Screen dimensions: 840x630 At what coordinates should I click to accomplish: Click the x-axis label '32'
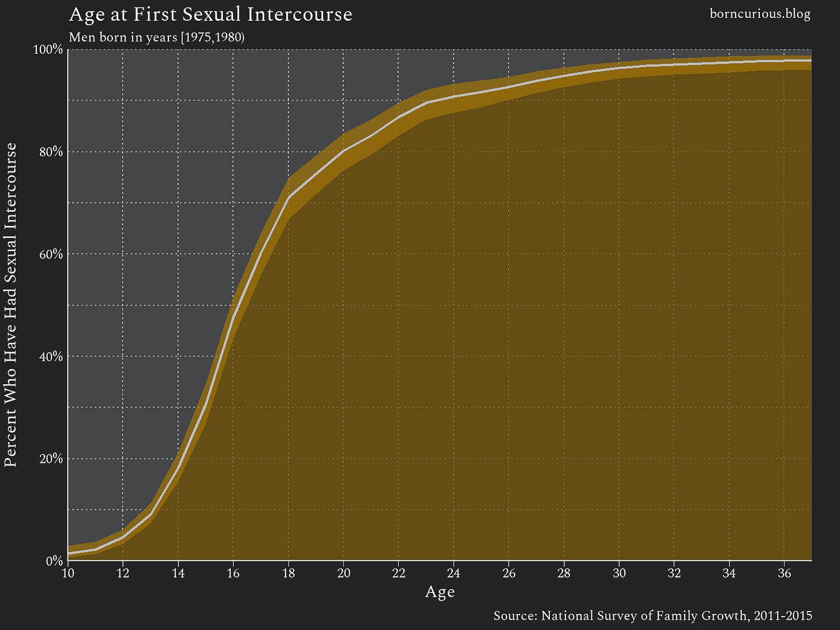[674, 573]
